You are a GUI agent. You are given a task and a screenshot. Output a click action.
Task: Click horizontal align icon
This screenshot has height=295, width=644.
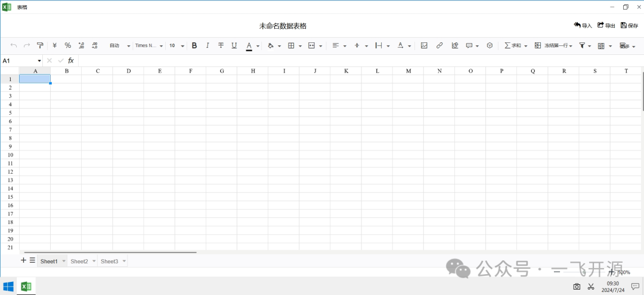pos(336,45)
